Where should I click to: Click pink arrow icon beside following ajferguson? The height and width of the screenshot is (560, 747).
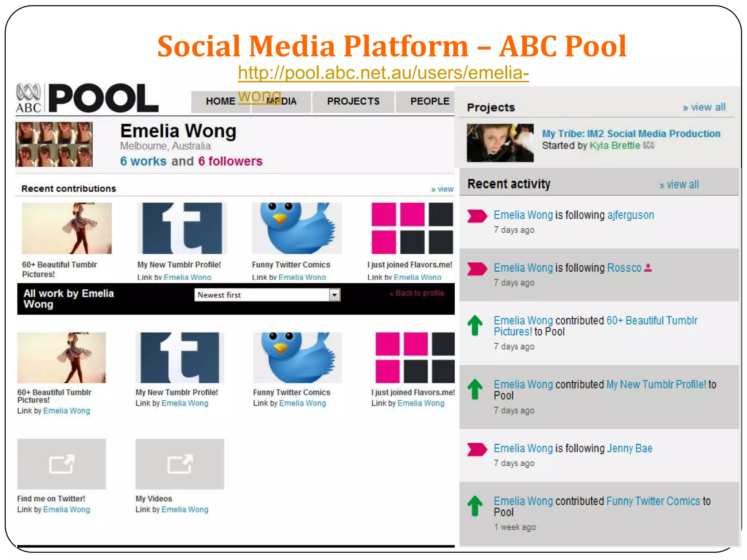(477, 216)
